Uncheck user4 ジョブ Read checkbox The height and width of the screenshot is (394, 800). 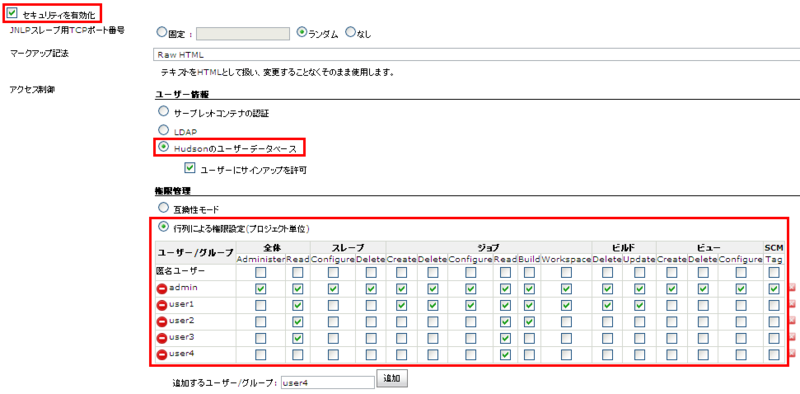pos(505,355)
